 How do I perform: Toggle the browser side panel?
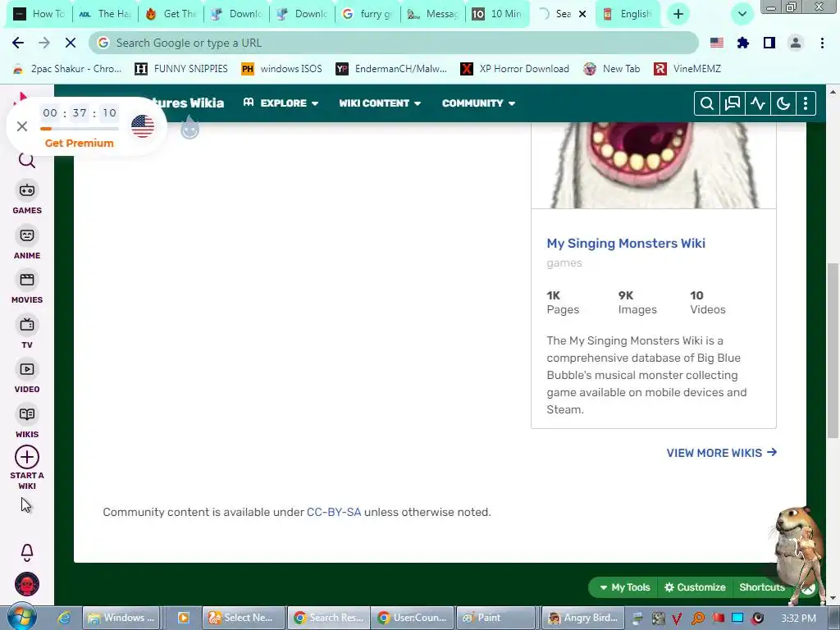coord(769,43)
